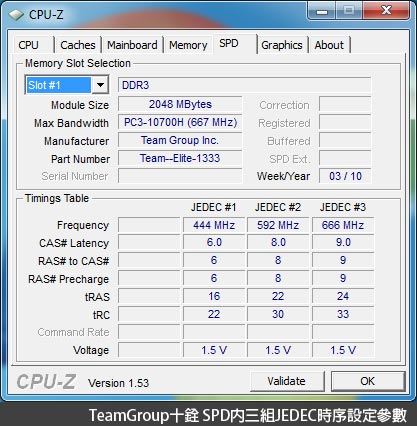Select the 03 / 10 Week/Year value

345,176
